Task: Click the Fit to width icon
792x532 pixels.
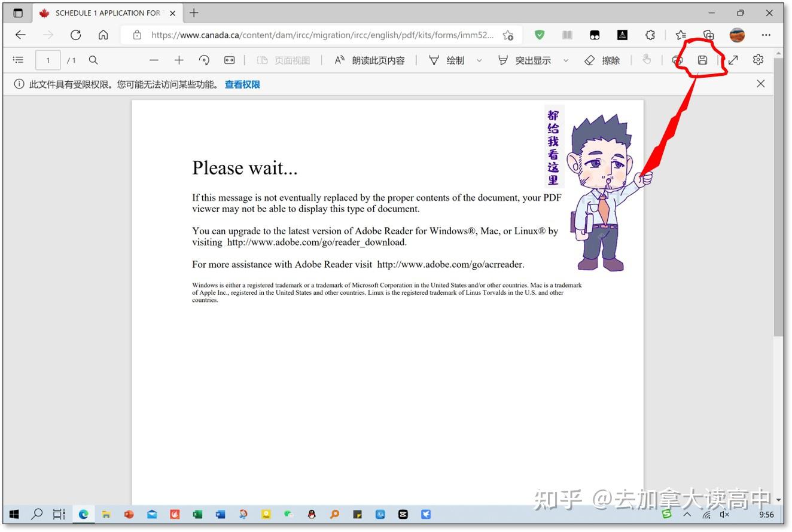Action: [x=229, y=60]
